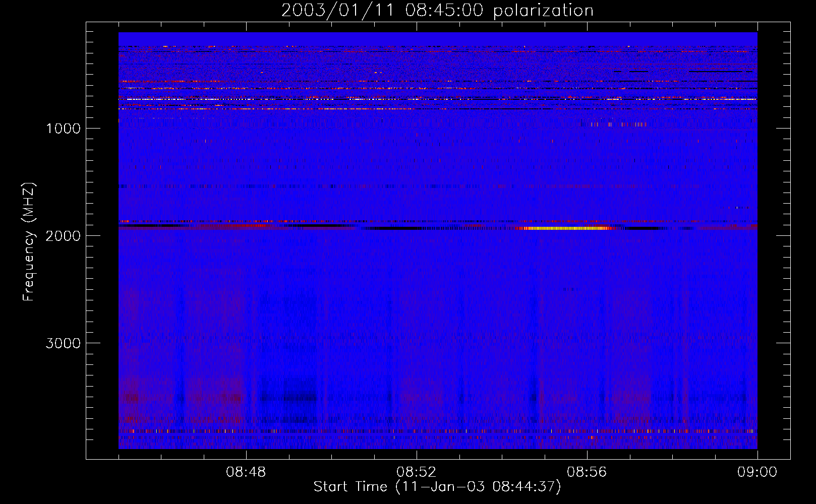
Task: Click the 'Frequency (MHZ)' axis label
Action: tap(29, 242)
